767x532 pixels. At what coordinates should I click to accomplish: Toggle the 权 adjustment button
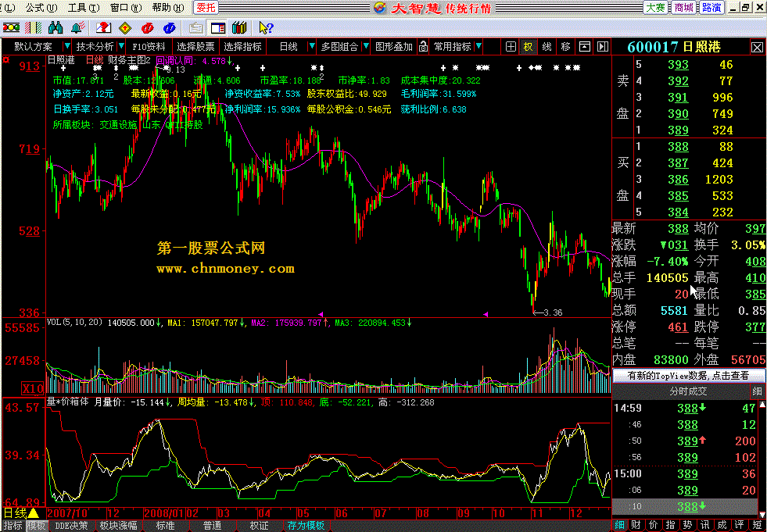[528, 47]
